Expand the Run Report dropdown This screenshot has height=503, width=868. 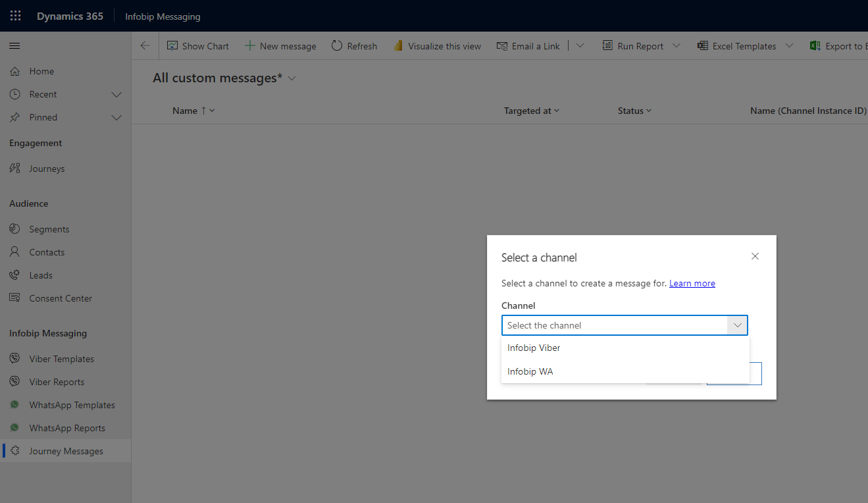(678, 45)
